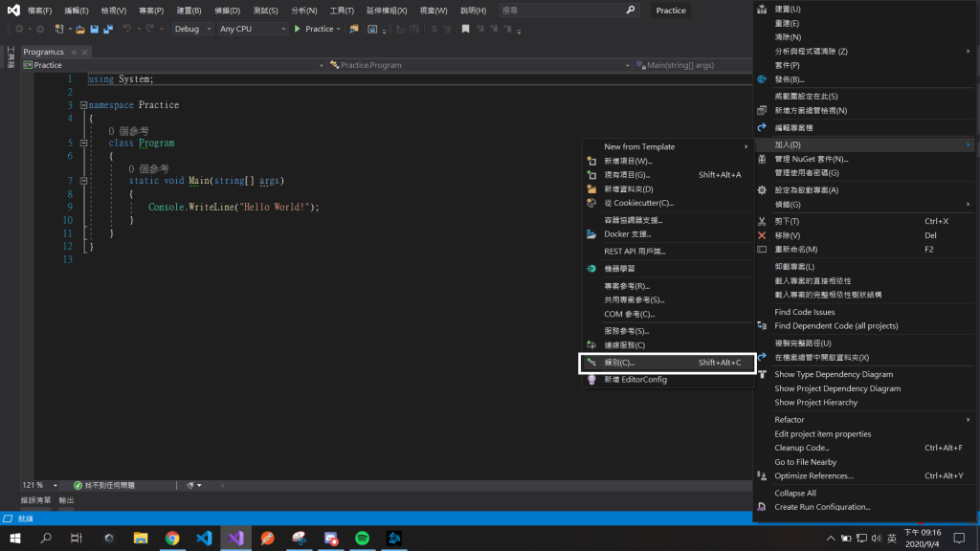This screenshot has width=980, height=551.
Task: Close the Program.cs tab
Action: coord(84,52)
